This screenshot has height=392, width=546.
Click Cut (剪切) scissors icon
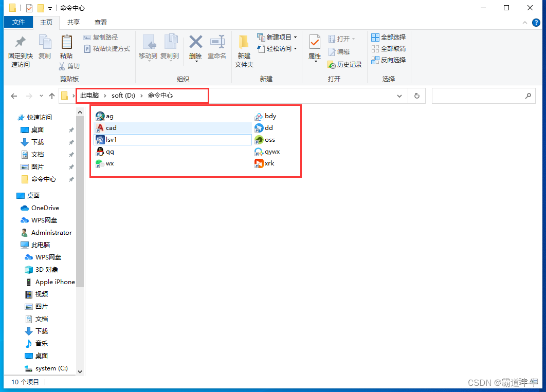pos(62,66)
